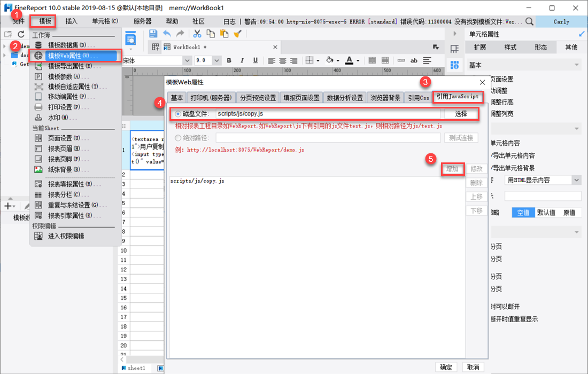Click the 'ab' text insert icon
Screen dimensions: 588x374
click(414, 60)
